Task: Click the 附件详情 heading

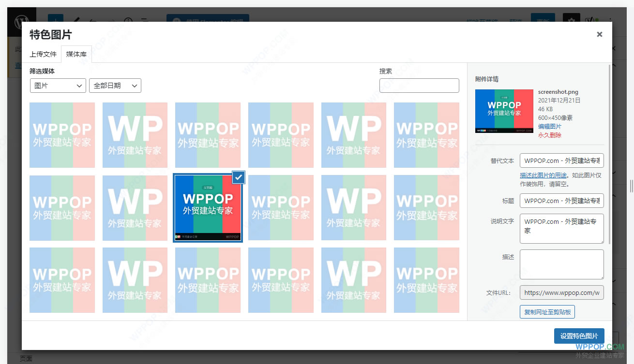Action: 487,79
